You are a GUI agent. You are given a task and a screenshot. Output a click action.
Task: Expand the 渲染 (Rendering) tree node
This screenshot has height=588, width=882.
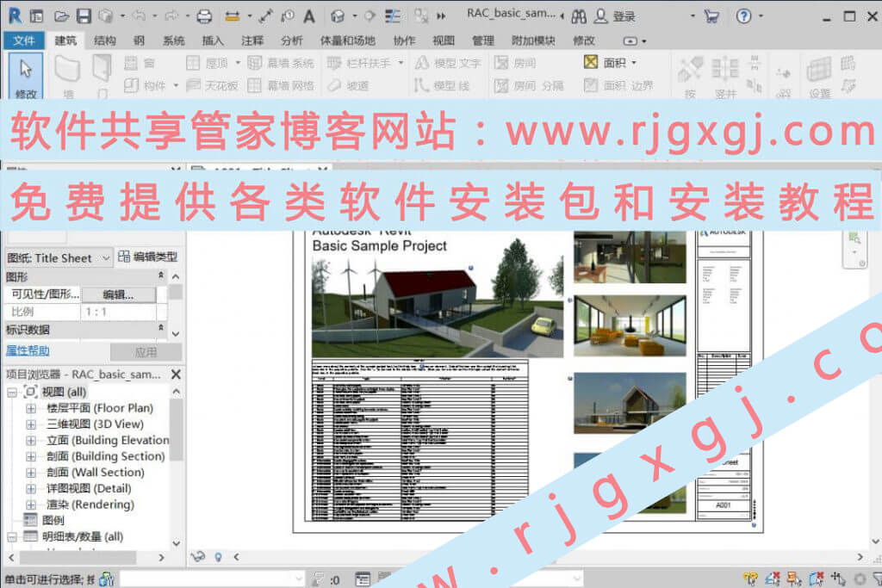32,504
